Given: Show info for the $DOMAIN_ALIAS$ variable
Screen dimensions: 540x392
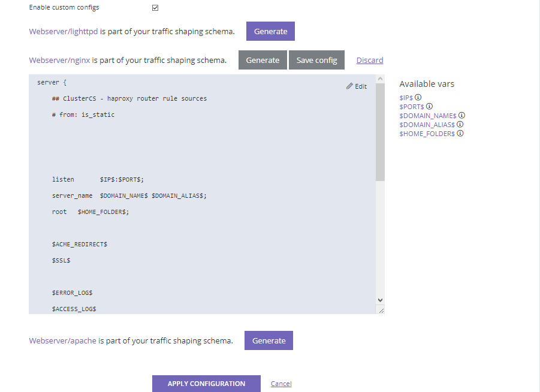Looking at the screenshot, I should point(460,124).
